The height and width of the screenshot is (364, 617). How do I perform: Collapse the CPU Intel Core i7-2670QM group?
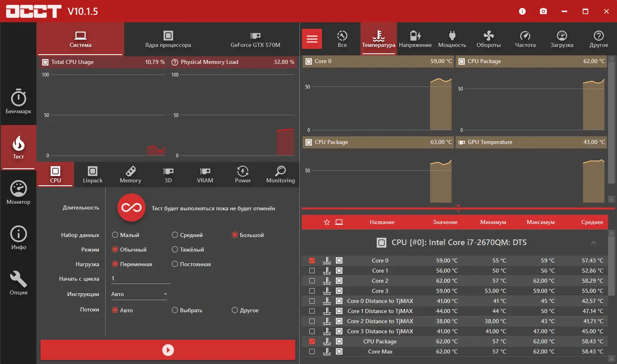pyautogui.click(x=594, y=243)
